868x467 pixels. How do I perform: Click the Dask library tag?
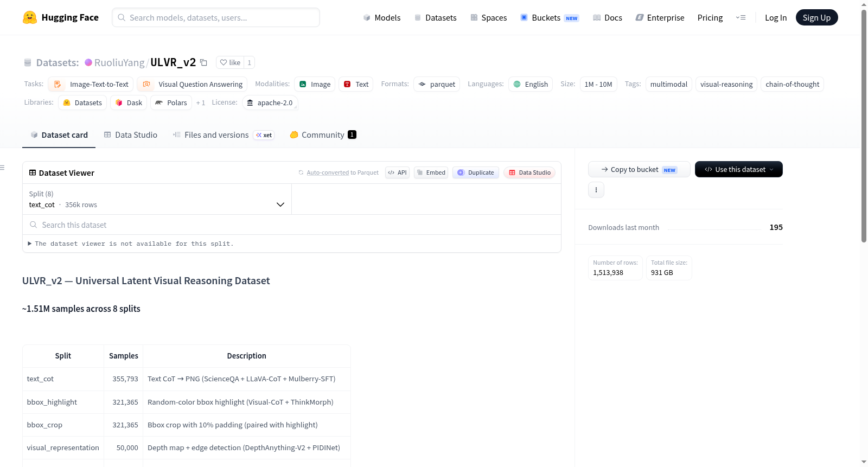tap(129, 103)
